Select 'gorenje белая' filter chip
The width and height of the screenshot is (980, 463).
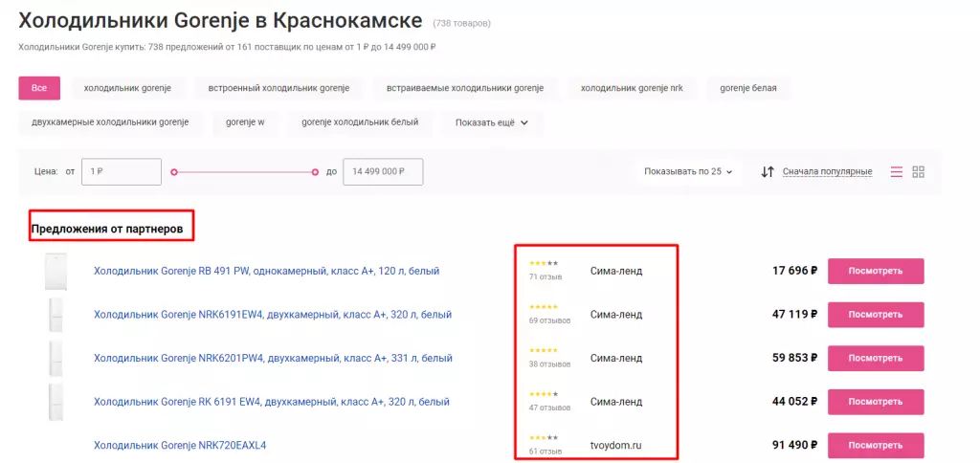(748, 88)
